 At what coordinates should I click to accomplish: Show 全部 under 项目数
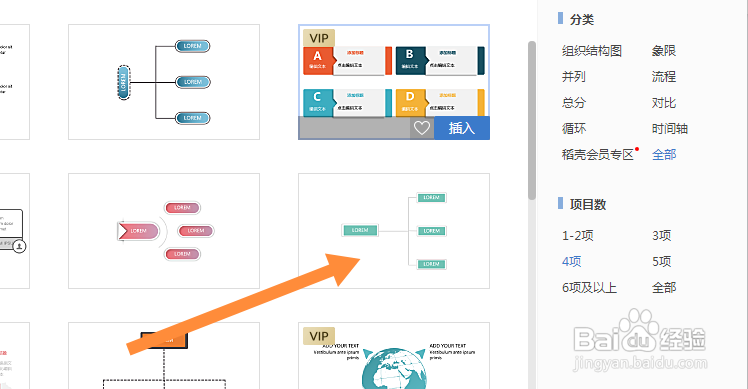pyautogui.click(x=664, y=287)
